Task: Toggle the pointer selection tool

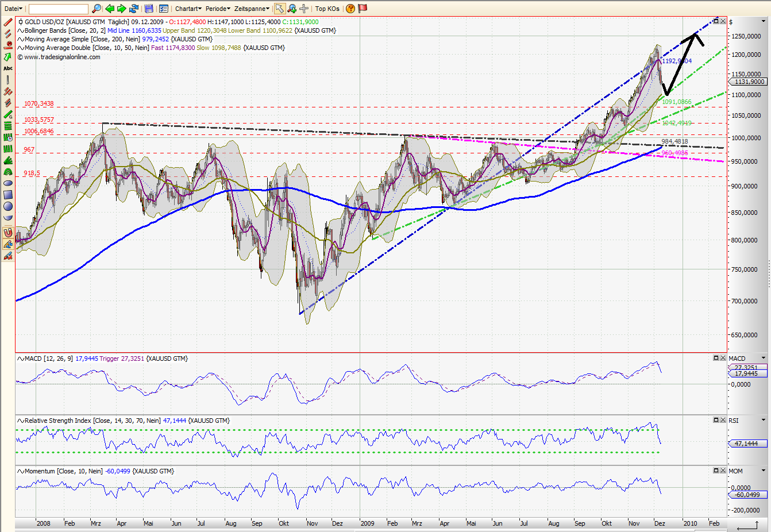Action: coord(279,8)
